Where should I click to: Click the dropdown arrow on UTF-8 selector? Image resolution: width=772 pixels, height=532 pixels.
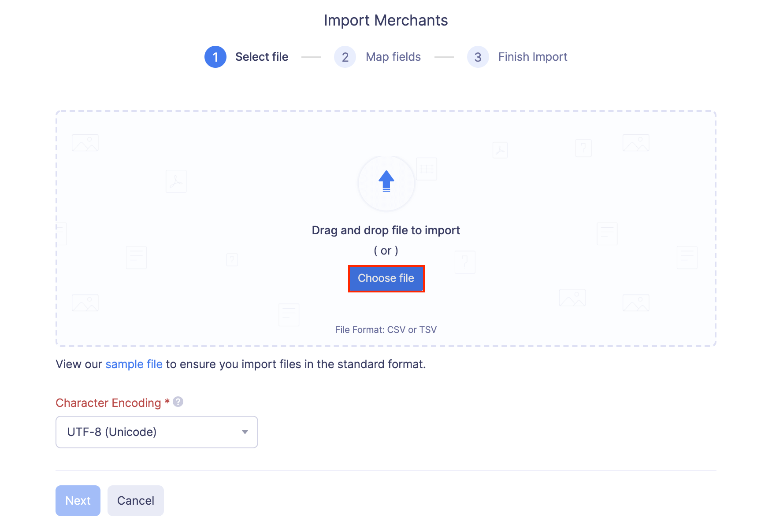click(245, 432)
